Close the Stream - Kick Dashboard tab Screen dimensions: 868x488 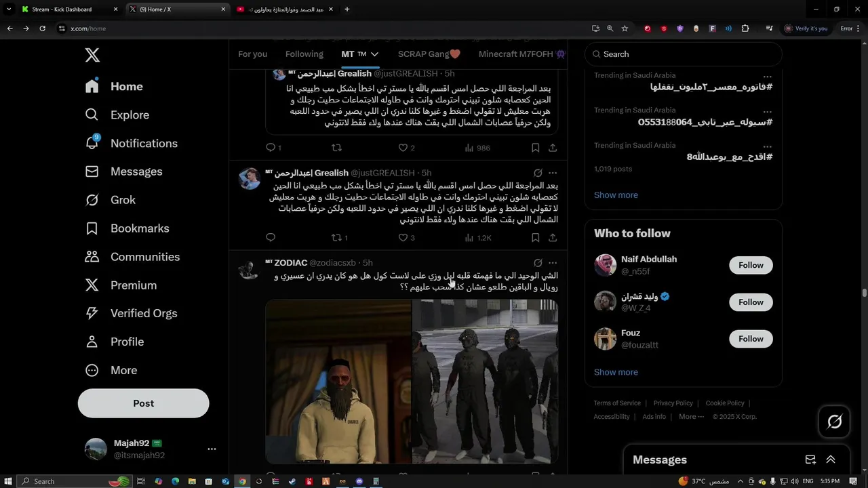(115, 9)
